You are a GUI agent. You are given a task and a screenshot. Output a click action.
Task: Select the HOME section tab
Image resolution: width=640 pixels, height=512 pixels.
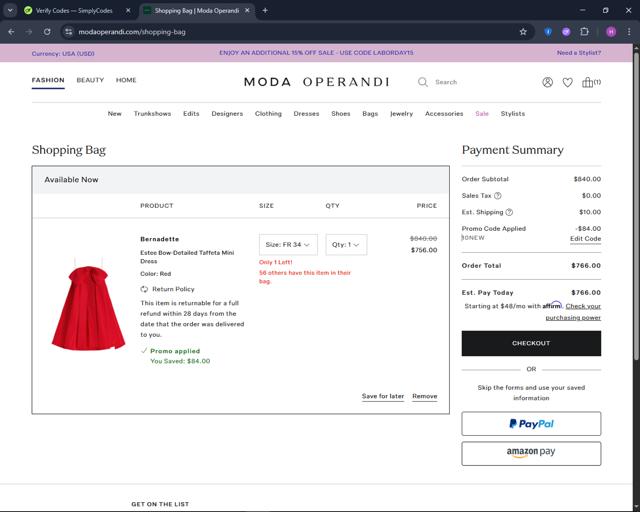point(126,80)
